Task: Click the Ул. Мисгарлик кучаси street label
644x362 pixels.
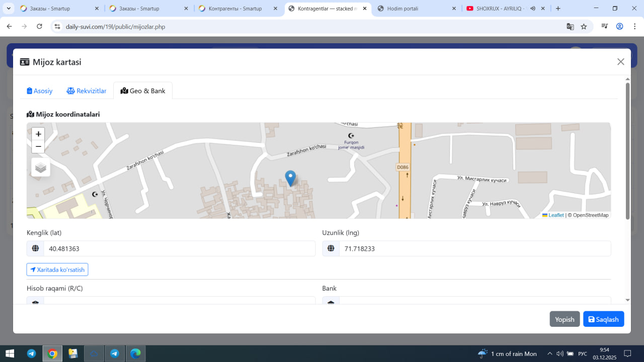Action: (482, 178)
